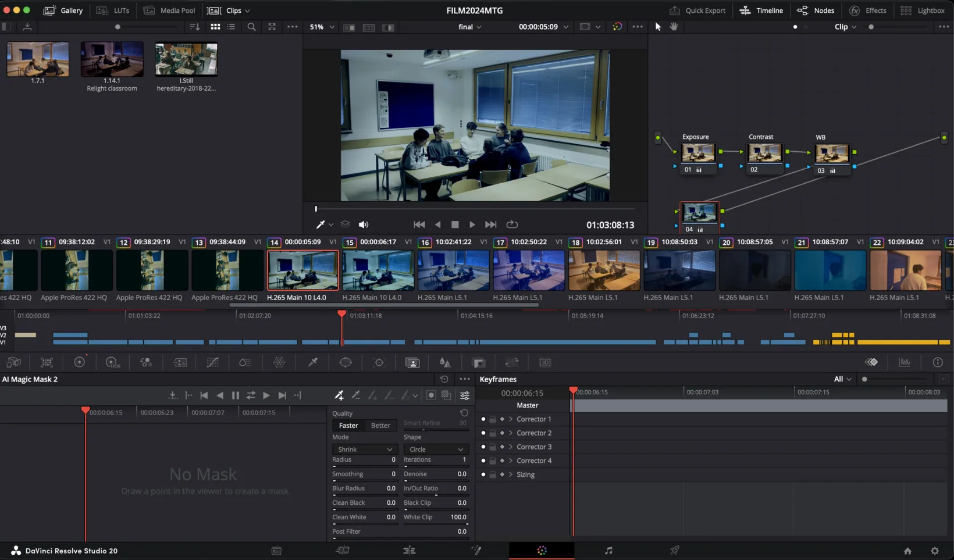This screenshot has width=954, height=560.
Task: Select Faster quality option
Action: tap(348, 426)
